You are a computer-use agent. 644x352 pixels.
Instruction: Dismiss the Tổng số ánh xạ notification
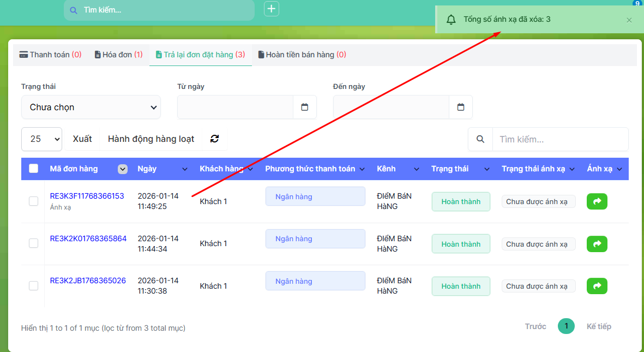coord(629,20)
